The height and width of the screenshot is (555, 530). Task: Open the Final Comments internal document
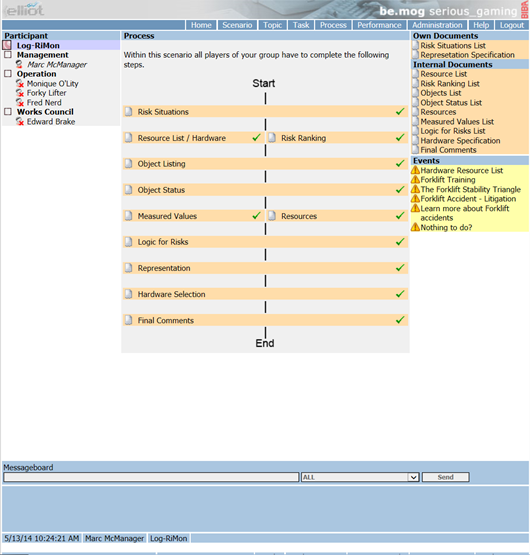click(448, 150)
